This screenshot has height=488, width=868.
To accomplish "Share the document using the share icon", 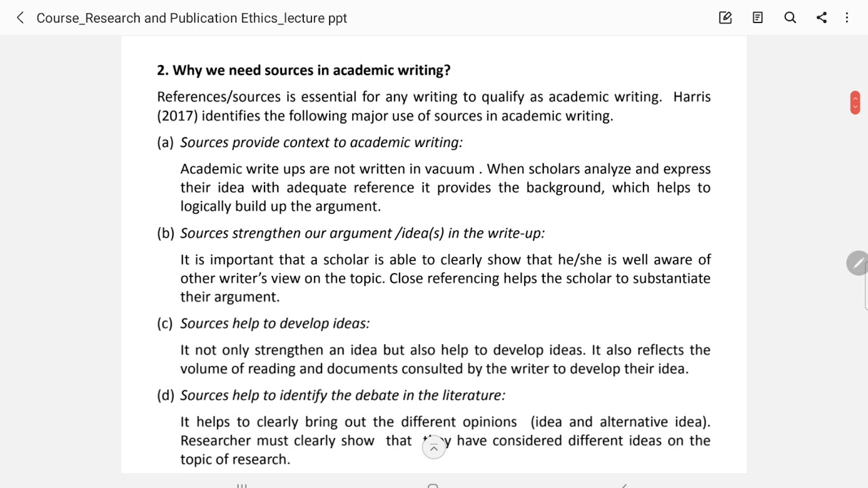I will click(x=821, y=18).
